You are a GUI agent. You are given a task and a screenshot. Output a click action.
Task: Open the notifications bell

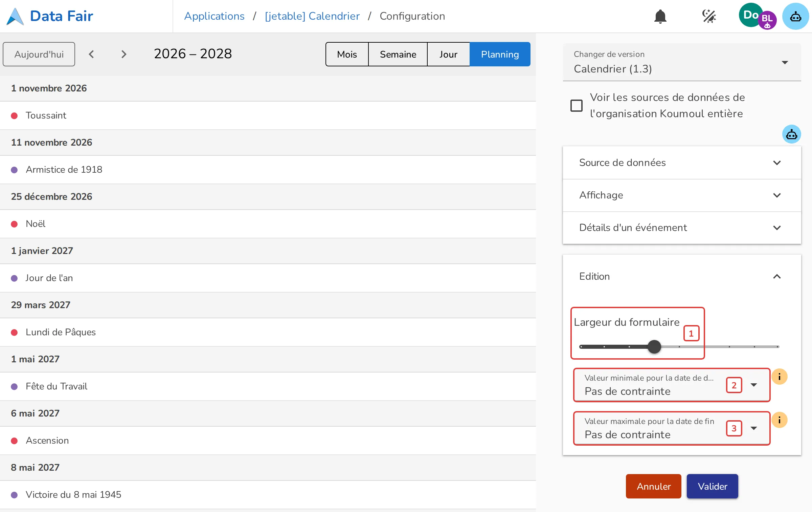[660, 16]
